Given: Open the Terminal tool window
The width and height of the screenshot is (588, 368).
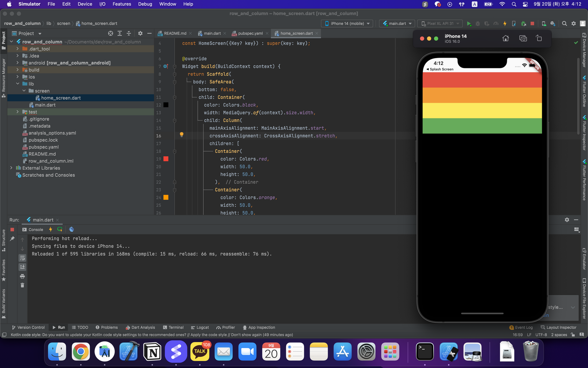Looking at the screenshot, I should tap(173, 327).
